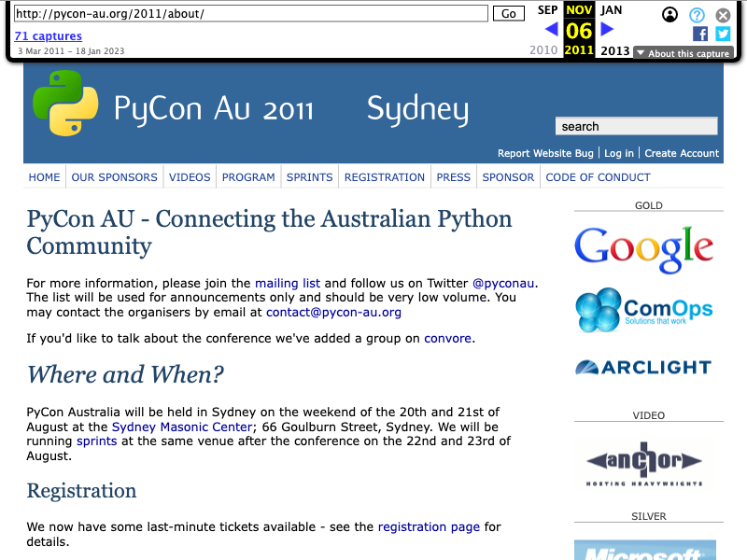
Task: Click the highlighted 06 capture day
Action: coord(579,32)
